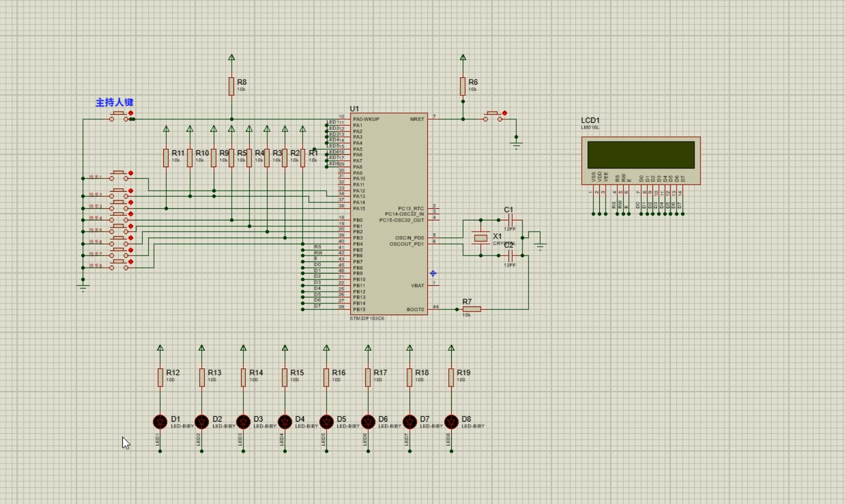Select resistor R8 above the host key line
This screenshot has height=504, width=845.
(x=232, y=87)
